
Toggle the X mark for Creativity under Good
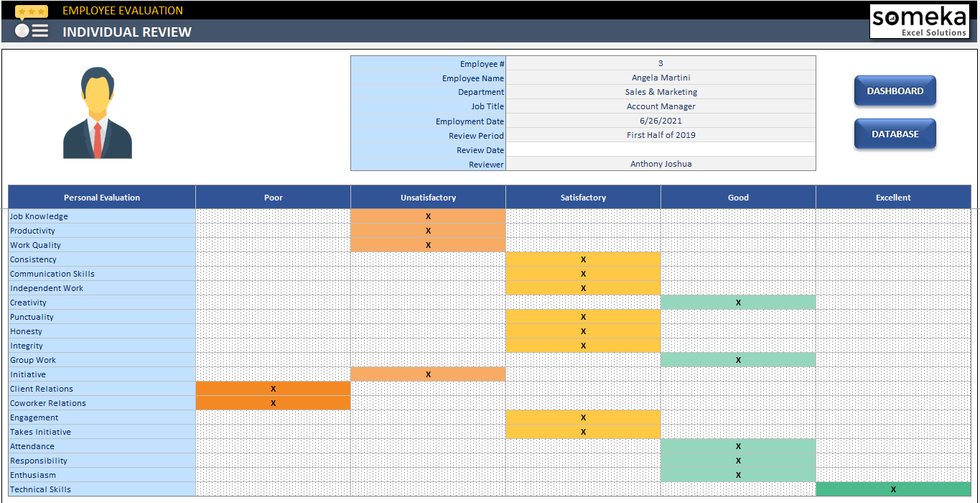738,302
